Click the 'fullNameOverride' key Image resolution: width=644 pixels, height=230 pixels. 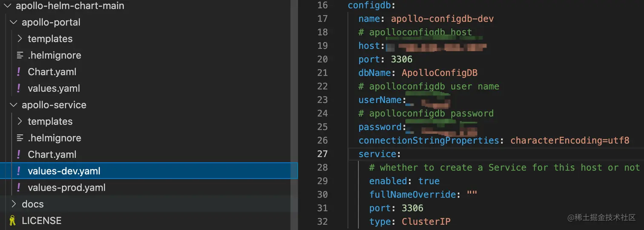(413, 195)
